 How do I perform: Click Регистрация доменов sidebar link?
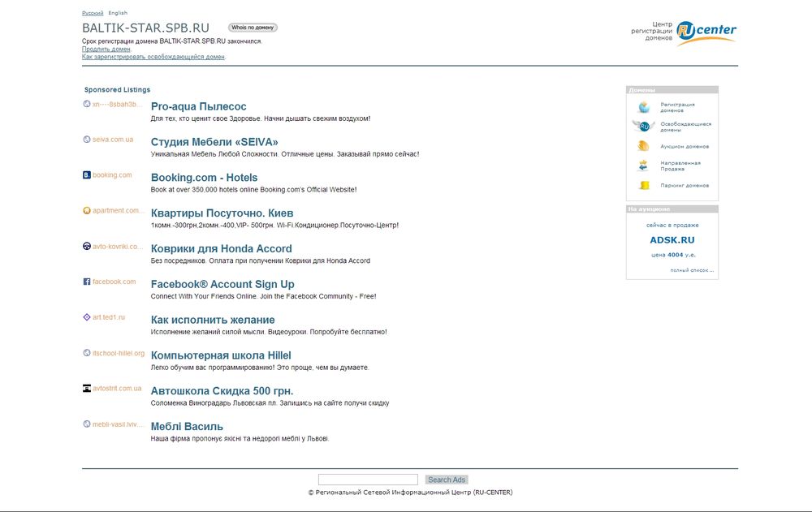pyautogui.click(x=677, y=107)
